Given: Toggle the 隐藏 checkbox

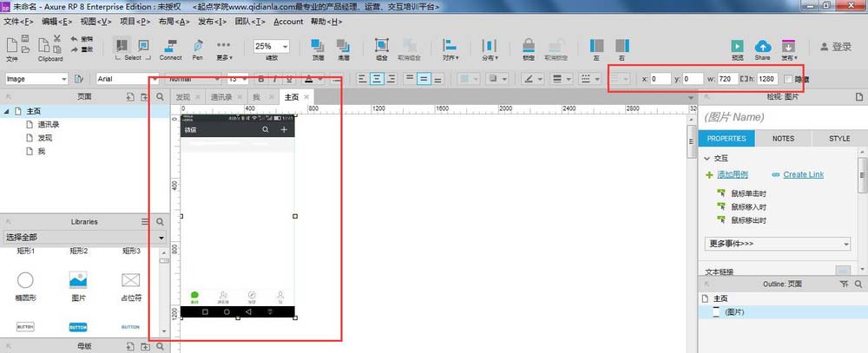Looking at the screenshot, I should click(788, 79).
